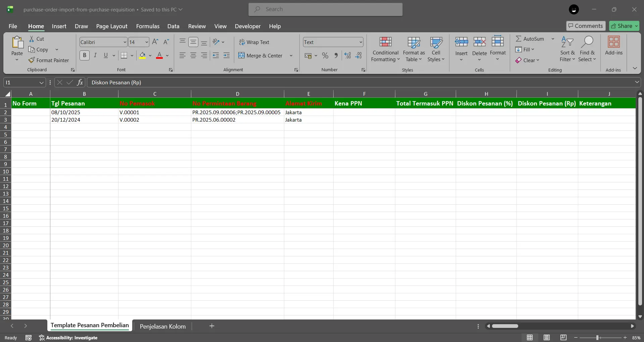Click the Conditional Formatting icon
644x342 pixels.
coord(385,42)
